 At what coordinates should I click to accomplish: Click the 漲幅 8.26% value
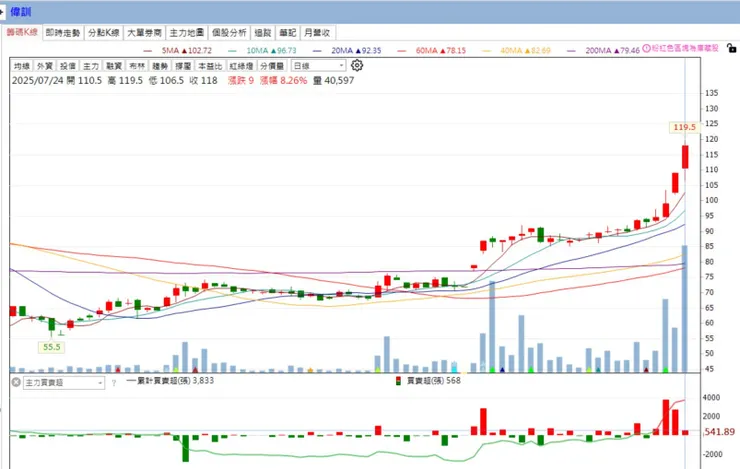283,81
